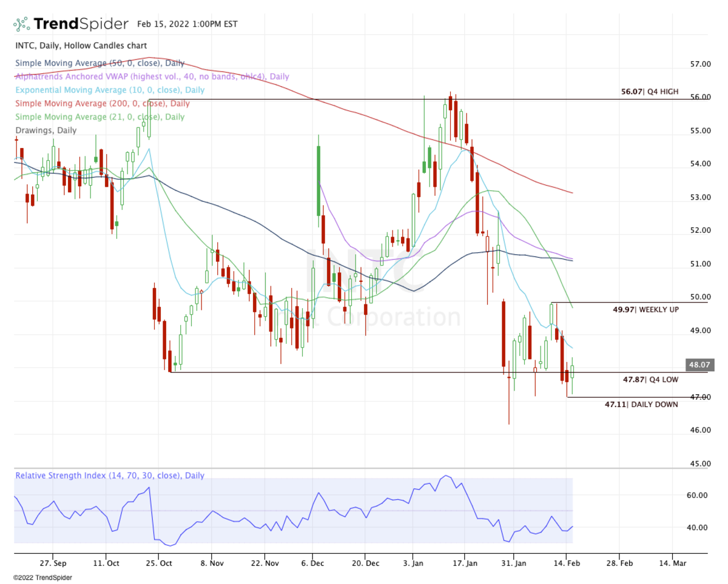Click the 31. Jan date axis label
Viewport: 728px width, 584px height.
[513, 563]
